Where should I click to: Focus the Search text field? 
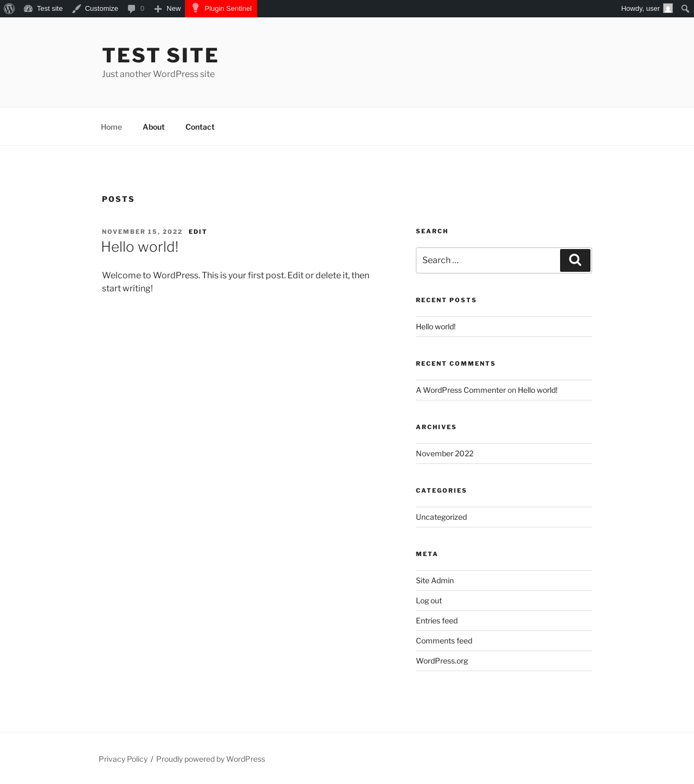tap(487, 260)
